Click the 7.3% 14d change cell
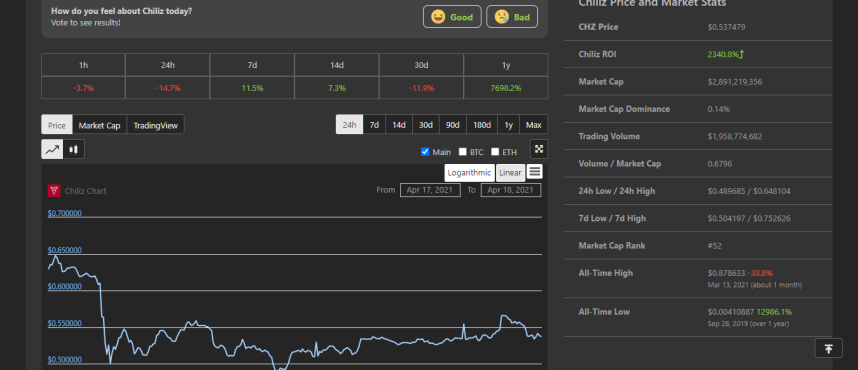The width and height of the screenshot is (858, 370). click(x=337, y=88)
